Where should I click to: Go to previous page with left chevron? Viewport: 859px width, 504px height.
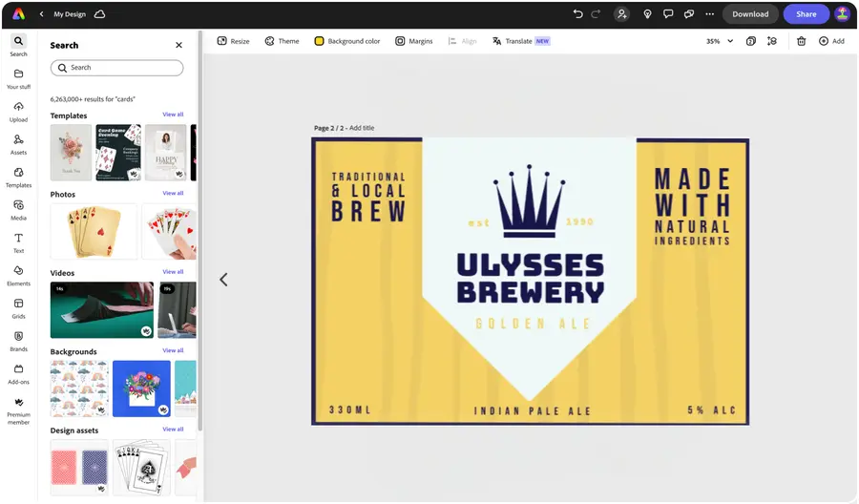click(223, 280)
